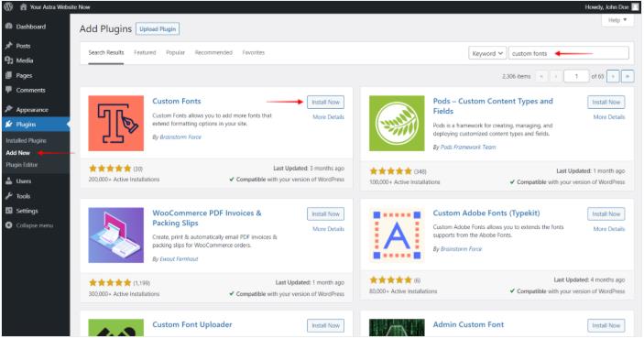644x339 pixels.
Task: Open Plugin Editor submenu item
Action: point(22,165)
